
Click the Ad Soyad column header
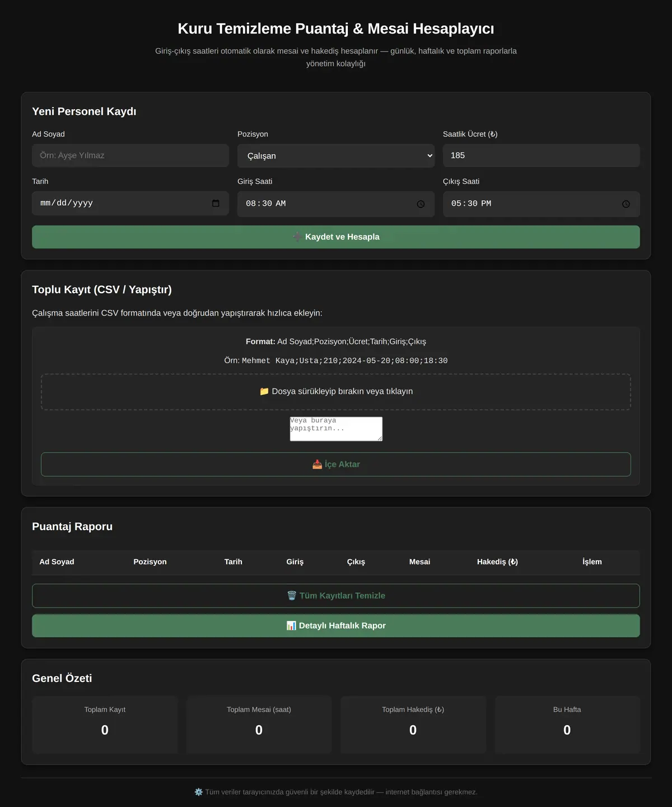pos(57,562)
